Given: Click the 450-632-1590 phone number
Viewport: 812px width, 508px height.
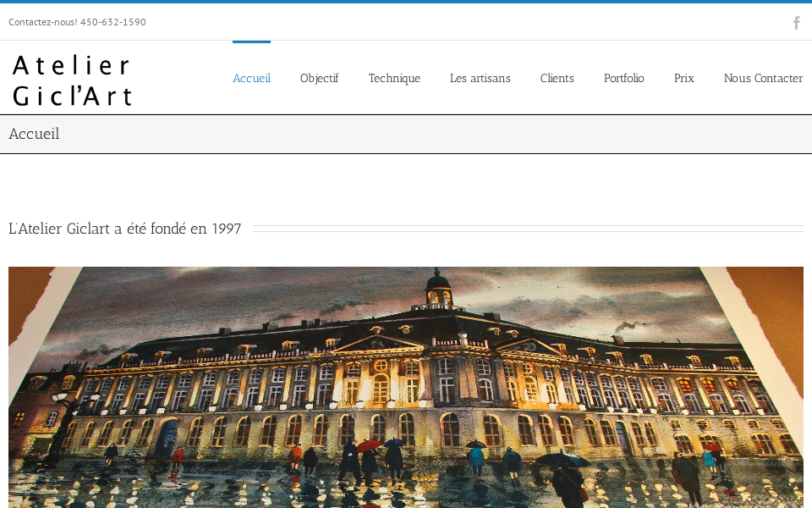Looking at the screenshot, I should [112, 22].
